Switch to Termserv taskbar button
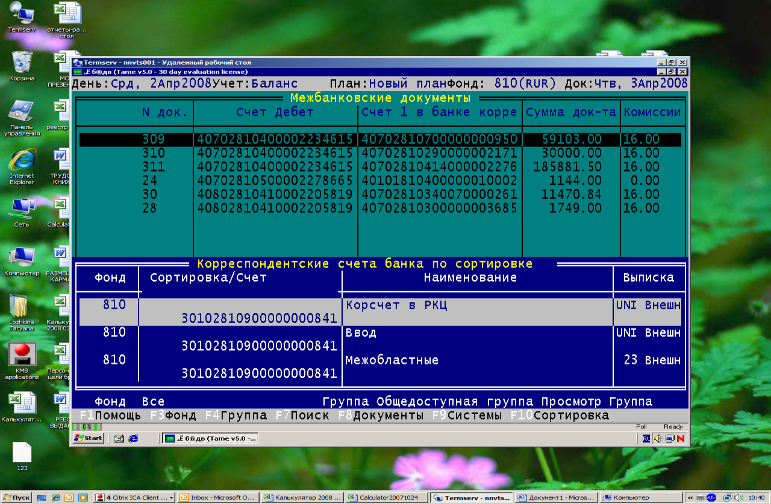771x504 pixels. coord(472,498)
